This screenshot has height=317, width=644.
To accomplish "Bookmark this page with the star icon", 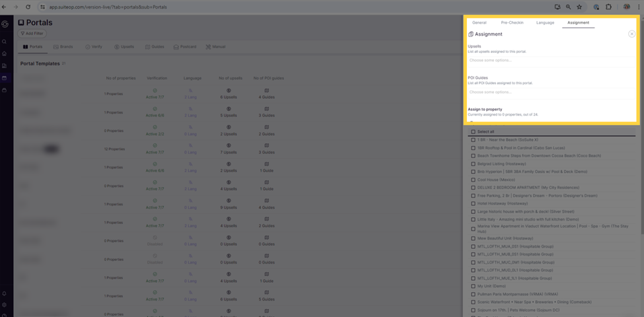I will 579,7.
